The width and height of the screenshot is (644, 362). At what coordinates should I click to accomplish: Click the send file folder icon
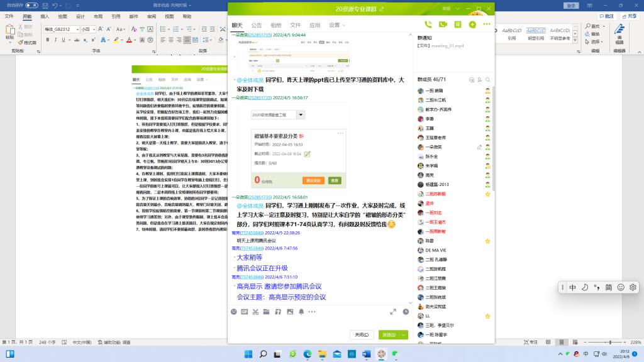coord(267,312)
